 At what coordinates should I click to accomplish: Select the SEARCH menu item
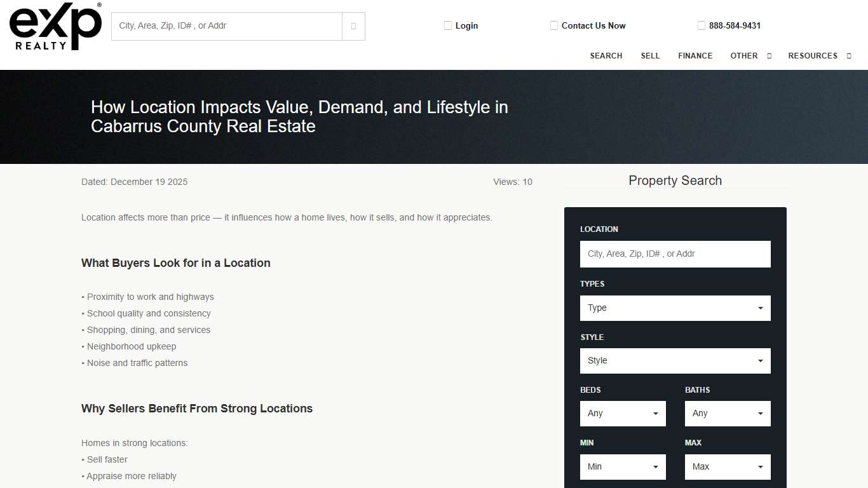click(606, 56)
